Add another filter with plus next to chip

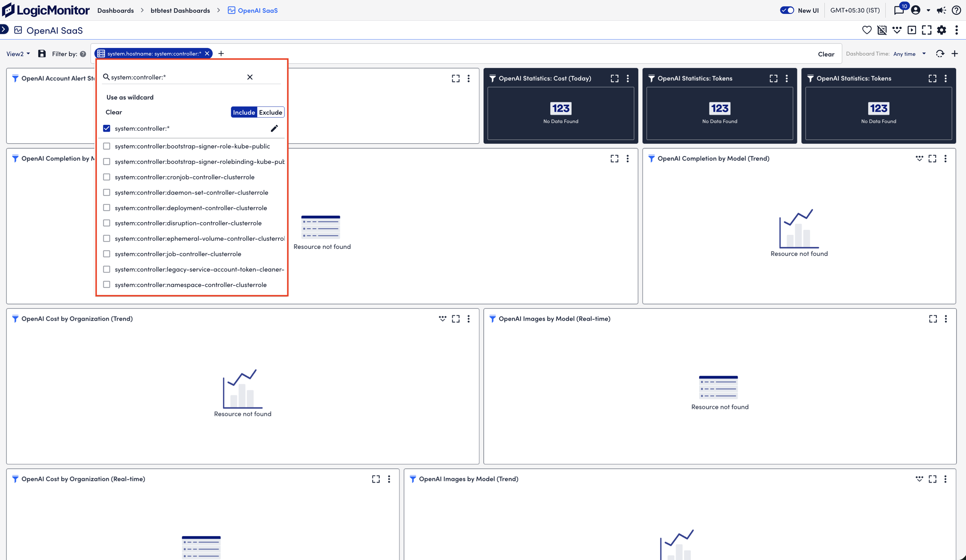pos(221,54)
